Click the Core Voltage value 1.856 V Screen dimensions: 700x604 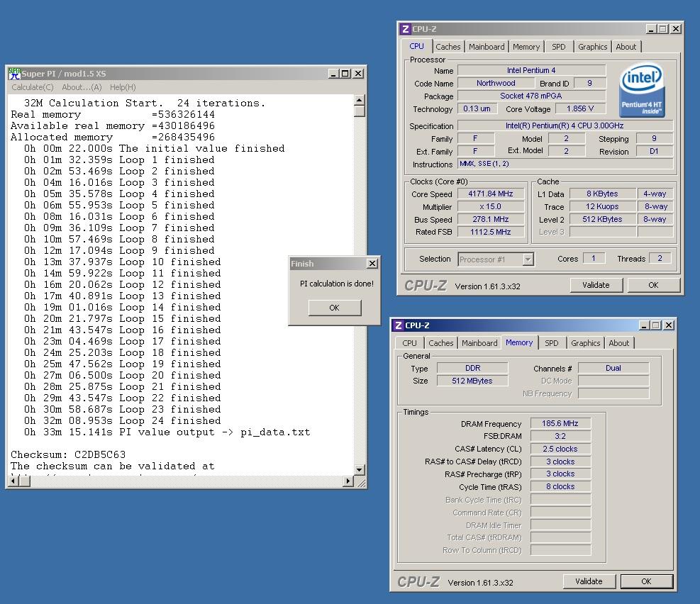point(580,108)
